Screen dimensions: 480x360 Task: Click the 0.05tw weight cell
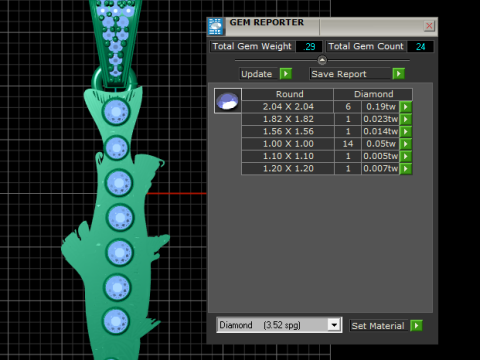click(x=381, y=144)
